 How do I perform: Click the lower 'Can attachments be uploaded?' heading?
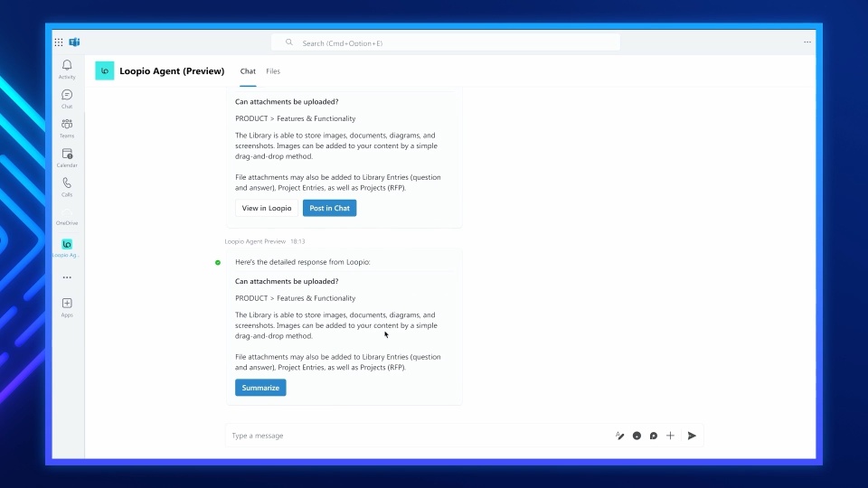tap(287, 281)
